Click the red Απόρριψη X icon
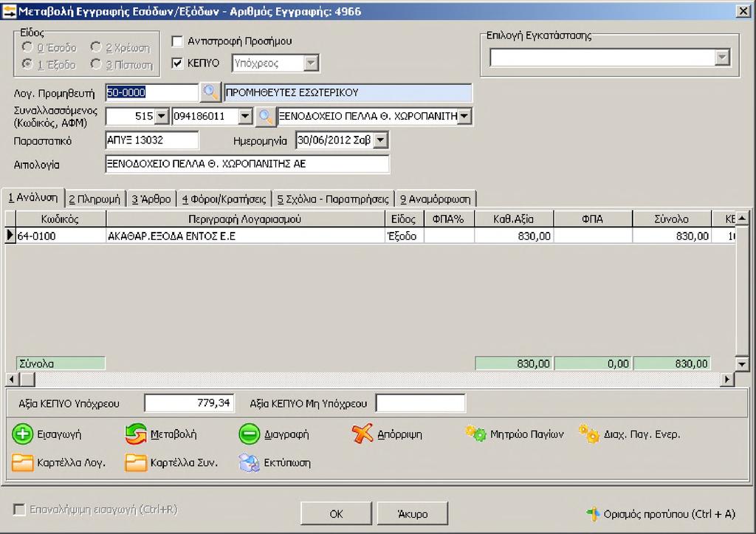Image resolution: width=756 pixels, height=534 pixels. (362, 434)
